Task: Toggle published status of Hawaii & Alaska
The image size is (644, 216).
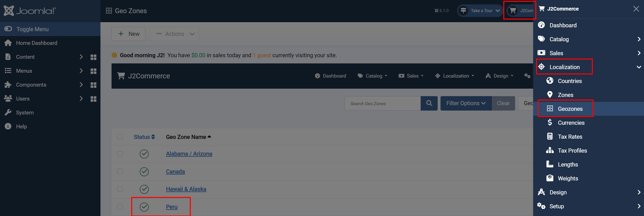Action: coord(144,189)
